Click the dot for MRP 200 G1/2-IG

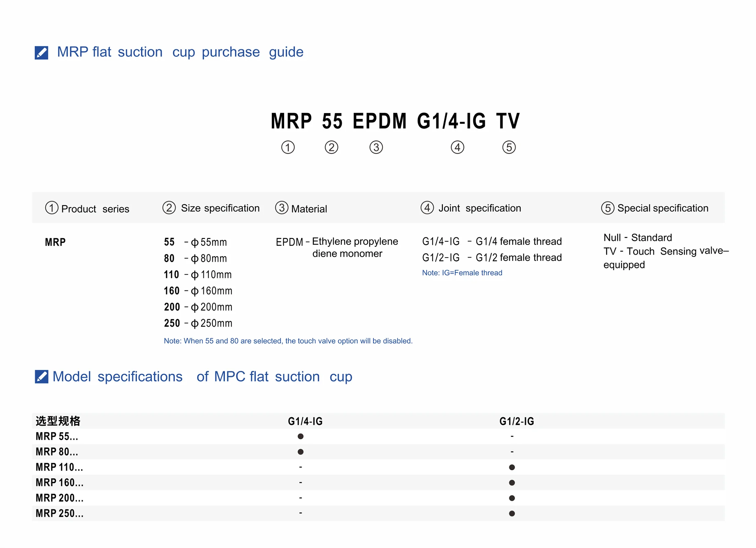click(x=512, y=498)
